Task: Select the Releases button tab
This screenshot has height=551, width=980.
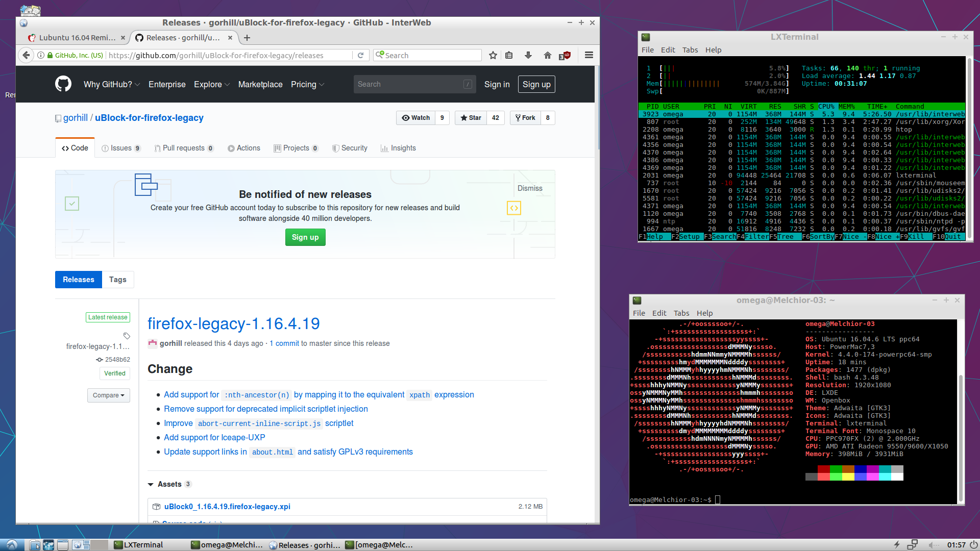Action: pos(79,280)
